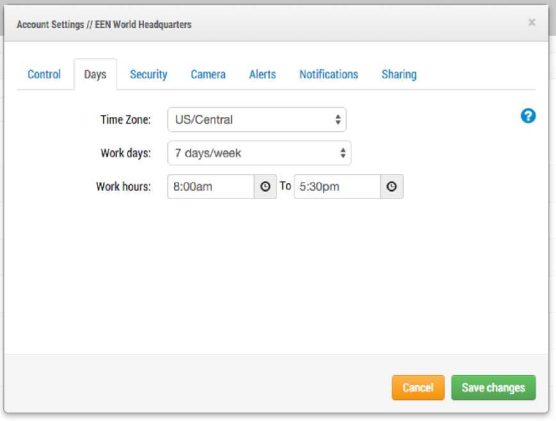Image resolution: width=556 pixels, height=421 pixels.
Task: Switch to the Control tab
Action: 44,74
